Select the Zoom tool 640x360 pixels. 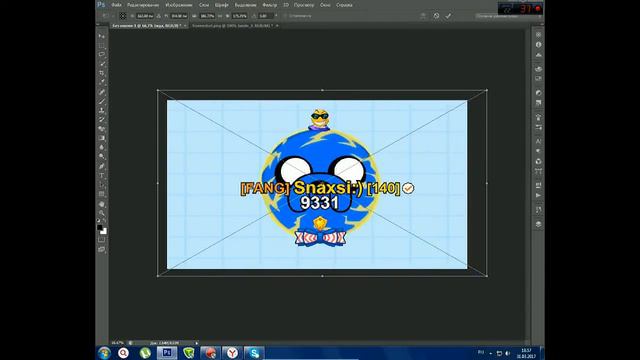101,213
